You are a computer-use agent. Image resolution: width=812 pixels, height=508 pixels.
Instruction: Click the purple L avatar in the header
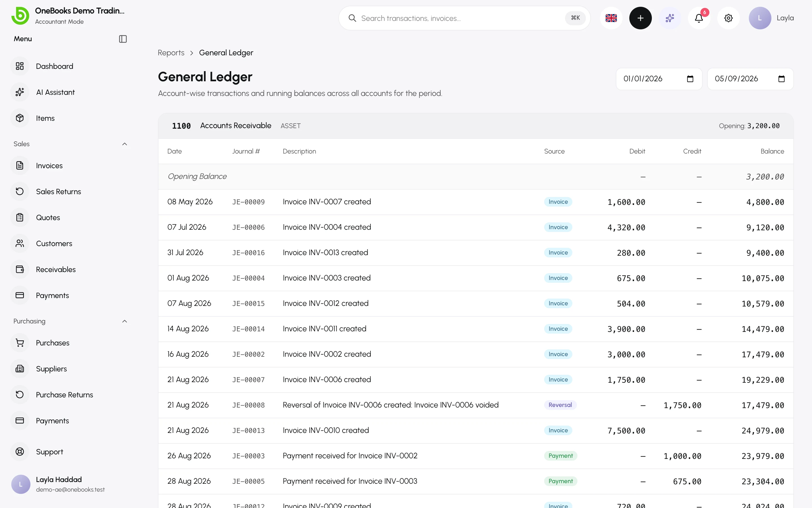point(760,18)
